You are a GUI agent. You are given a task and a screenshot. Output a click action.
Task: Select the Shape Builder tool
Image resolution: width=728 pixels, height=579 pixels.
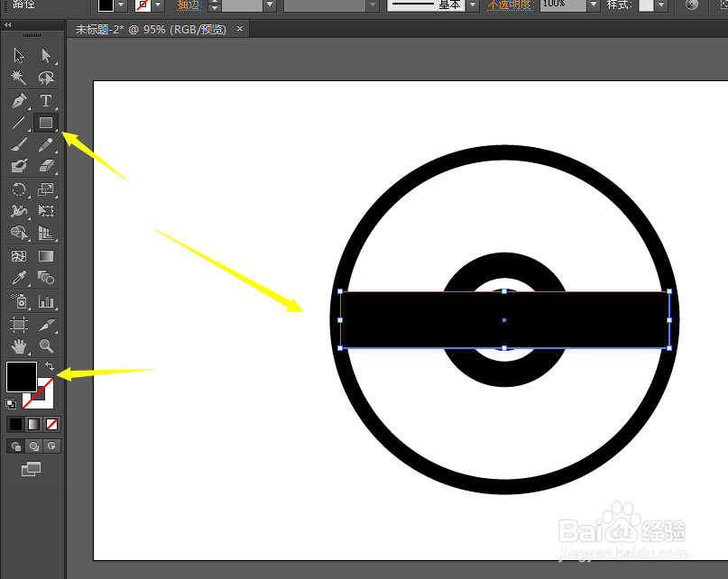click(x=19, y=233)
